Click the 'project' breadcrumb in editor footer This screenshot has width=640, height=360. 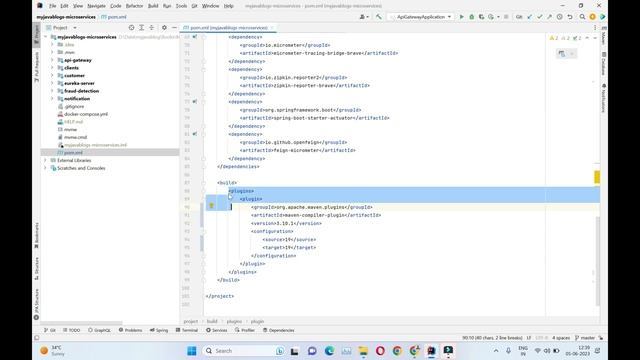pyautogui.click(x=190, y=322)
